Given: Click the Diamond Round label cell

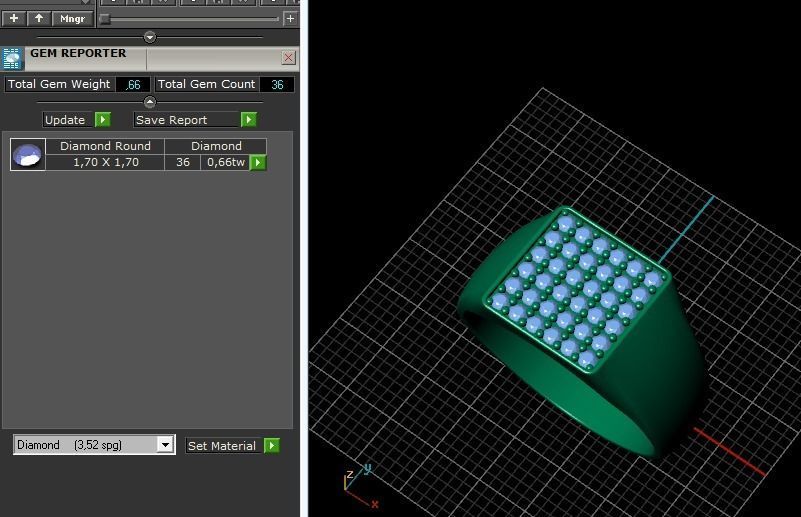Looking at the screenshot, I should 105,146.
